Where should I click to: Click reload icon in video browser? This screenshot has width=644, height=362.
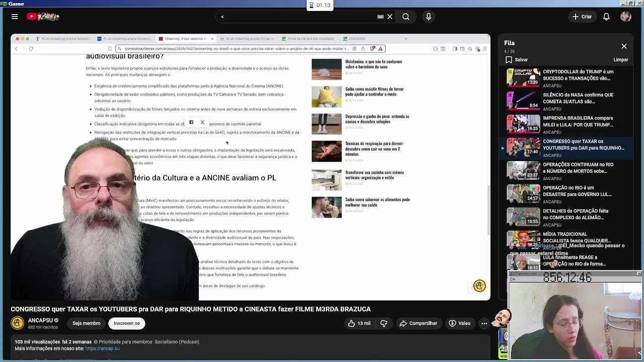pos(31,49)
